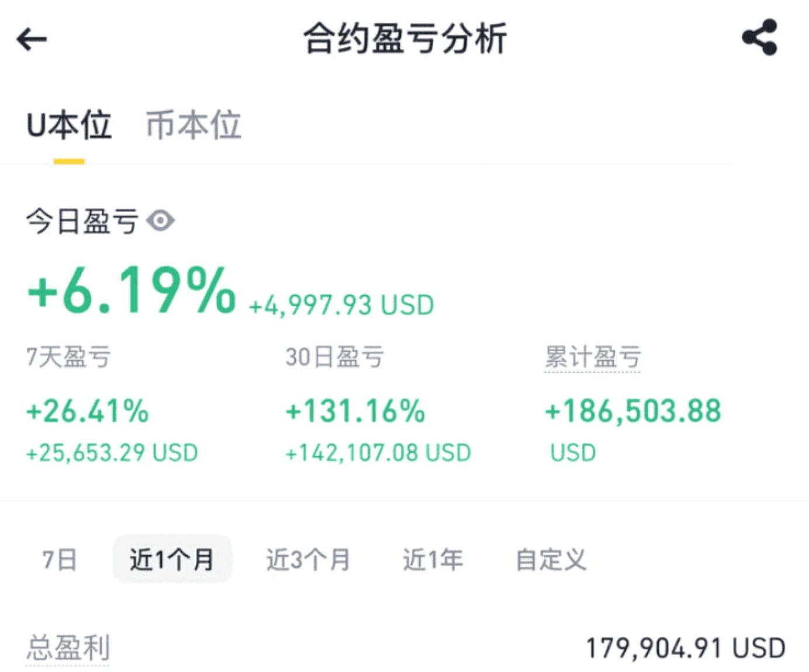This screenshot has height=672, width=809.
Task: Tap the 7天盈亏 label
Action: [68, 357]
